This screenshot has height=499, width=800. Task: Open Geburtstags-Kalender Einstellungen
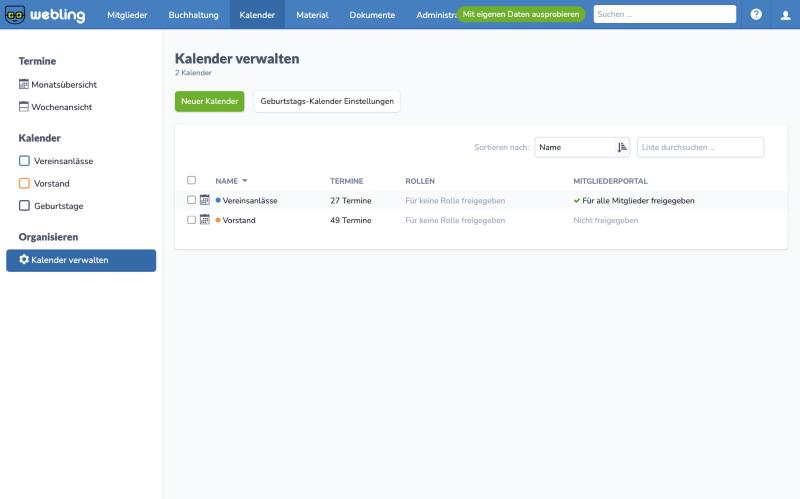coord(327,102)
